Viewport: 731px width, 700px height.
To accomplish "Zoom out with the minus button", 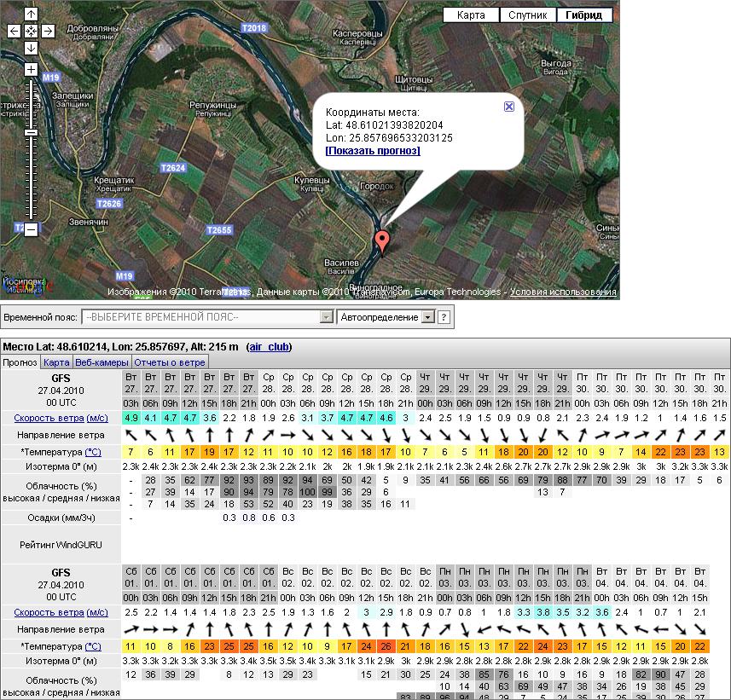I will coord(31,229).
